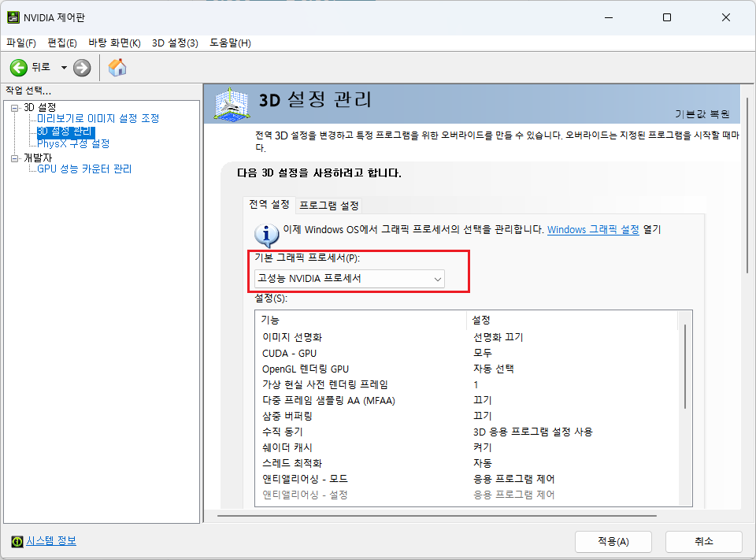Click the 자동 선택 setting value
Viewport: 756px width, 560px height.
tap(493, 369)
